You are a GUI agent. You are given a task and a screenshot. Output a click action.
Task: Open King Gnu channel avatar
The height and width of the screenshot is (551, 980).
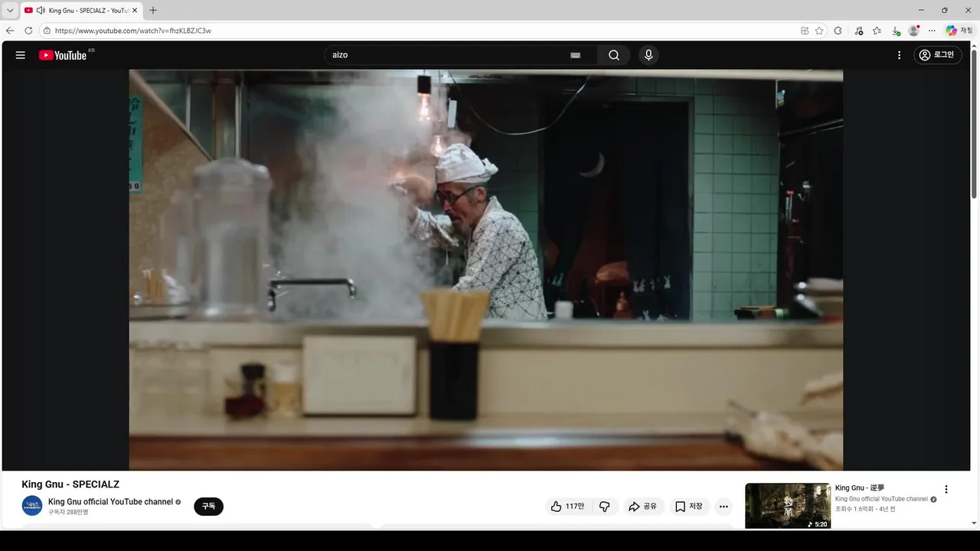(32, 506)
